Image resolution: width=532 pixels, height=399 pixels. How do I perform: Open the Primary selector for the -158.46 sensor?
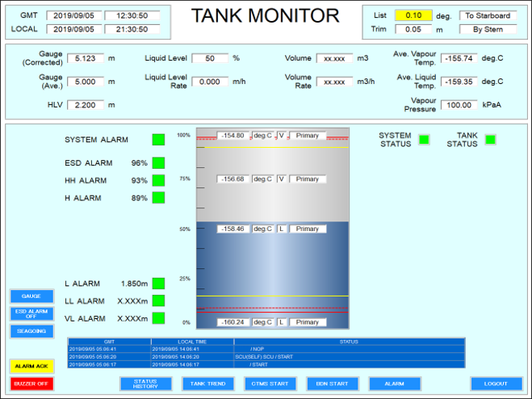click(308, 229)
